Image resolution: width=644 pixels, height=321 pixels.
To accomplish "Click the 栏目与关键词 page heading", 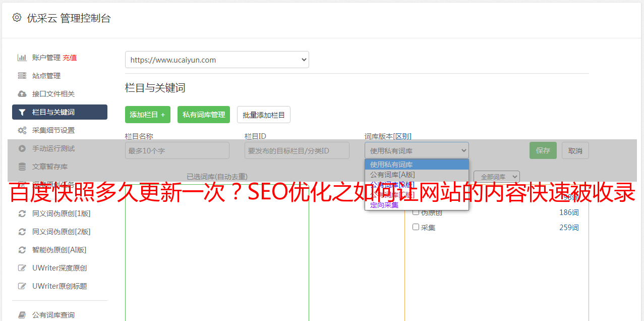I will coord(155,88).
